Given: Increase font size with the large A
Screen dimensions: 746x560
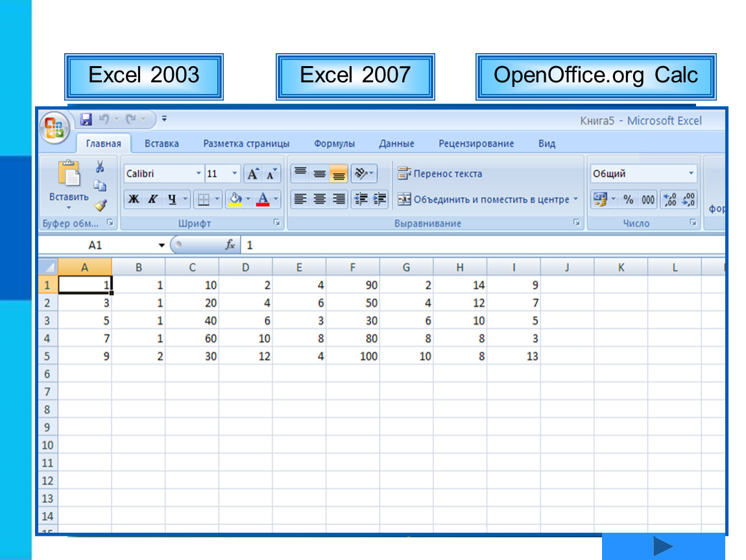Looking at the screenshot, I should pos(253,174).
